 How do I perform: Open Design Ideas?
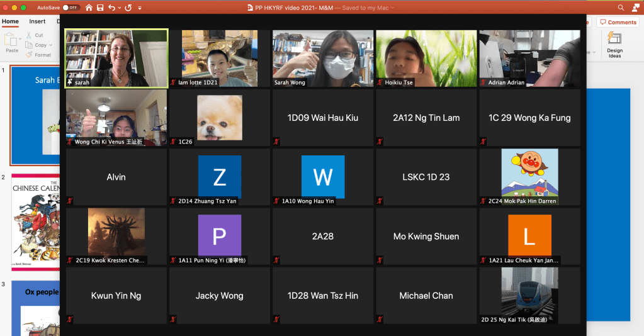pos(614,45)
